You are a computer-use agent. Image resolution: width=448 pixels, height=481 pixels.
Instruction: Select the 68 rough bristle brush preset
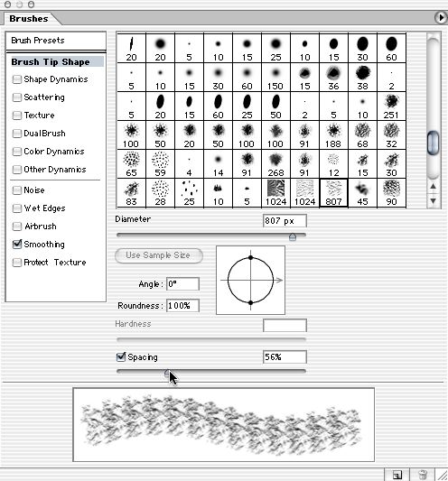point(362,135)
